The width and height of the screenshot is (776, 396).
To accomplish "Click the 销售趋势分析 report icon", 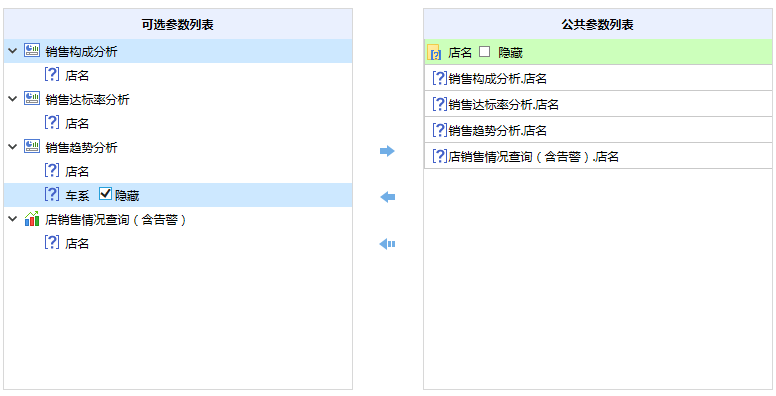I will 32,147.
